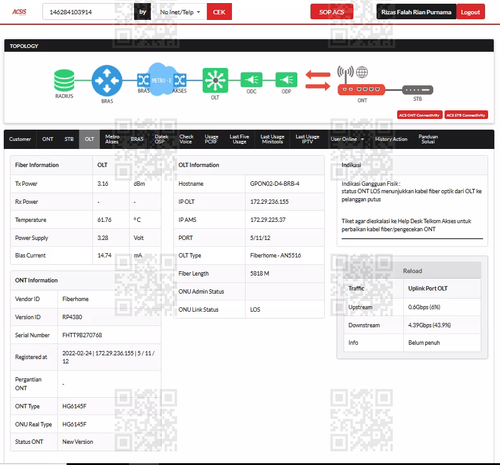This screenshot has height=465, width=500.
Task: Click ACS ONT Connectivity button
Action: pos(419,115)
